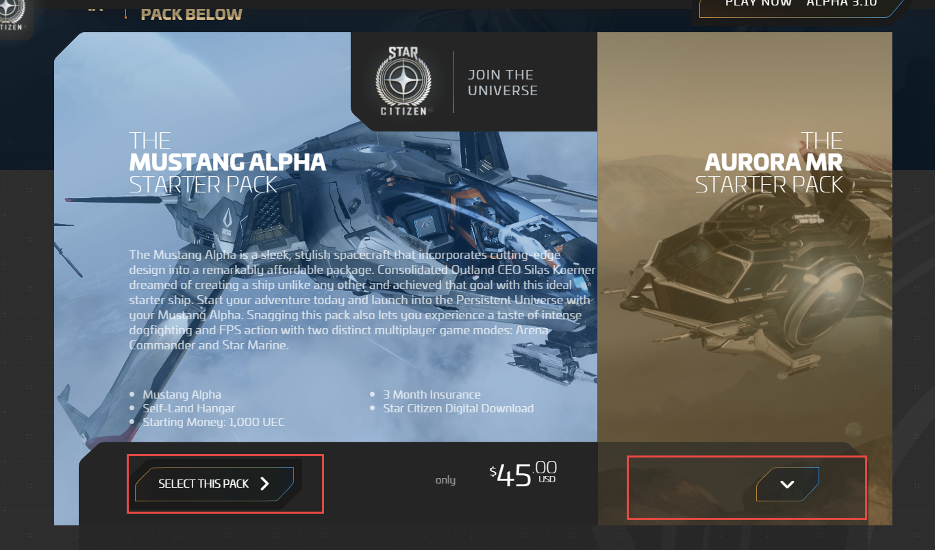936x550 pixels.
Task: Click the $45.00 USD price label
Action: tap(524, 475)
